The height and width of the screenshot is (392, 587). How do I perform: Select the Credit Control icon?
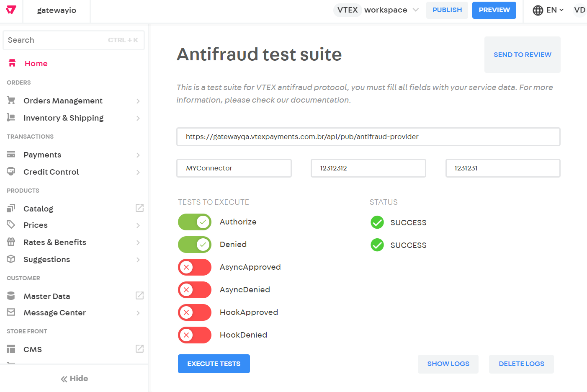tap(11, 172)
